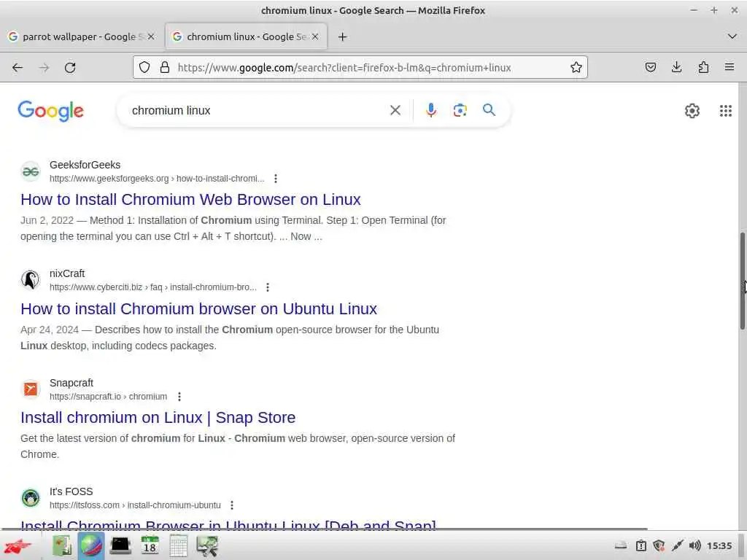Launch the terminal from the taskbar

[x=120, y=545]
